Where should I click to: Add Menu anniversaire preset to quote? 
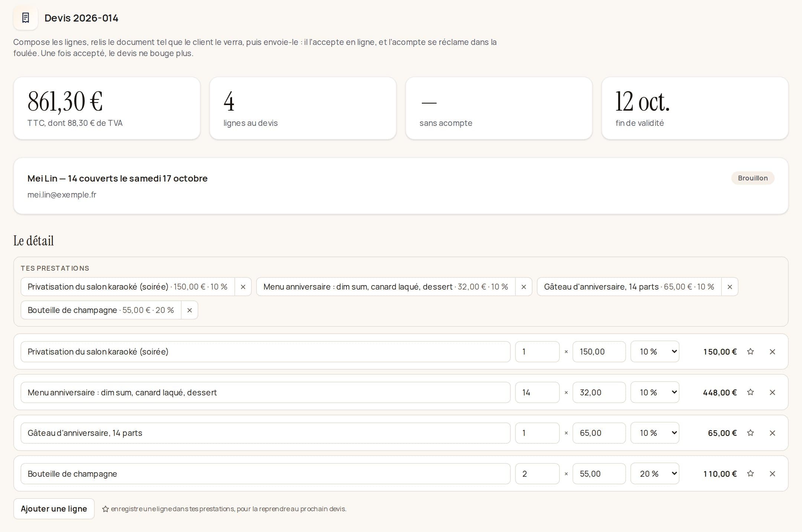coord(386,287)
